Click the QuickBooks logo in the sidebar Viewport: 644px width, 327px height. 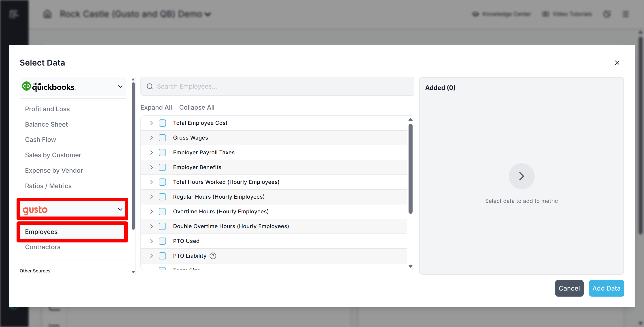49,87
